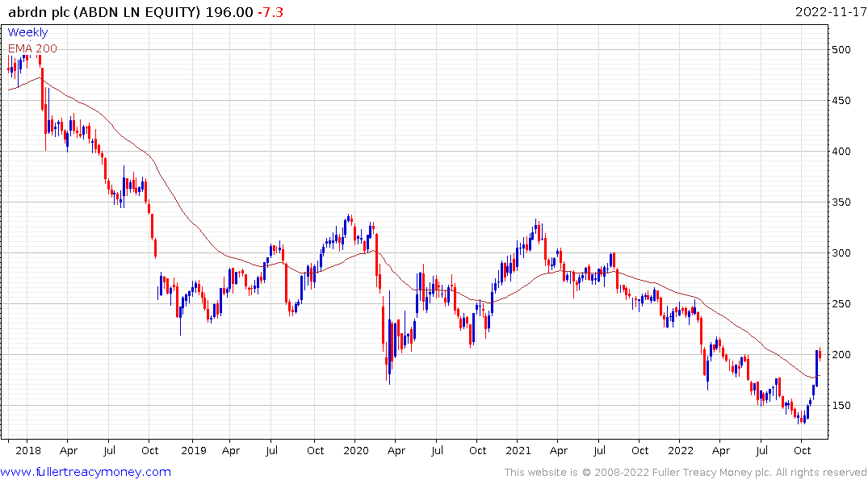This screenshot has width=868, height=484.
Task: Click the copyright notice text
Action: pos(686,473)
